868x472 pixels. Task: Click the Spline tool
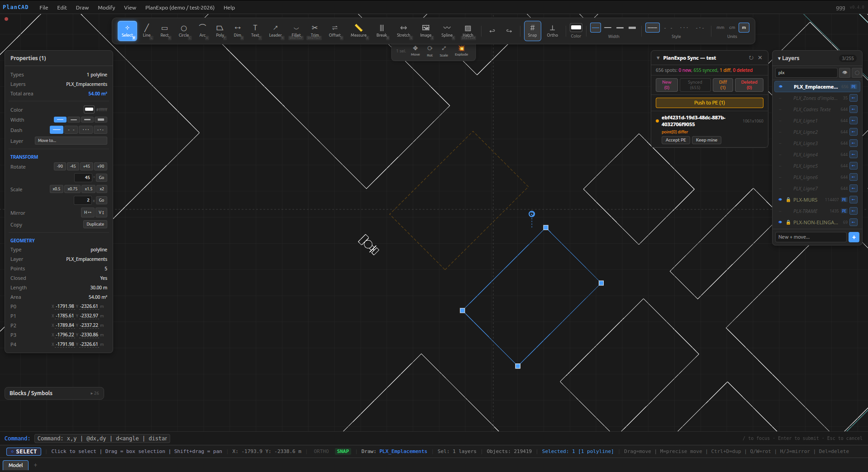click(447, 31)
